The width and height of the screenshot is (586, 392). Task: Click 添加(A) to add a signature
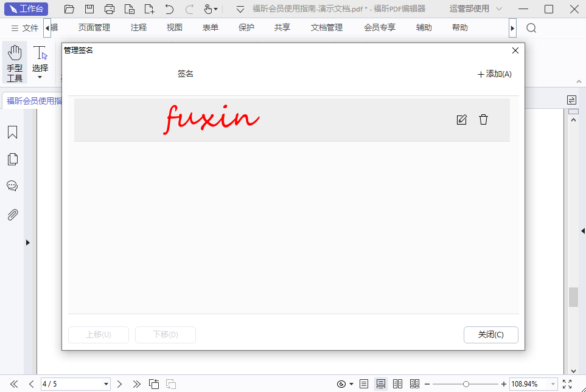coord(495,74)
